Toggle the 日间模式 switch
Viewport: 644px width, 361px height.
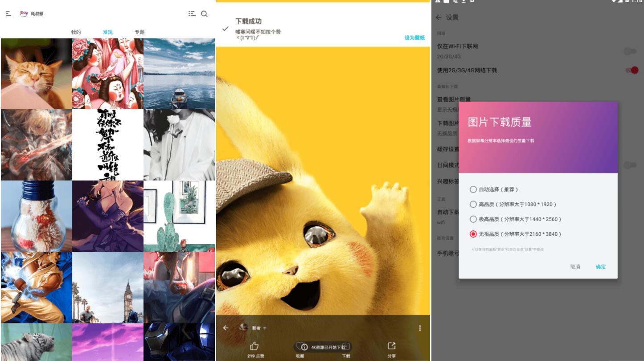click(x=631, y=165)
